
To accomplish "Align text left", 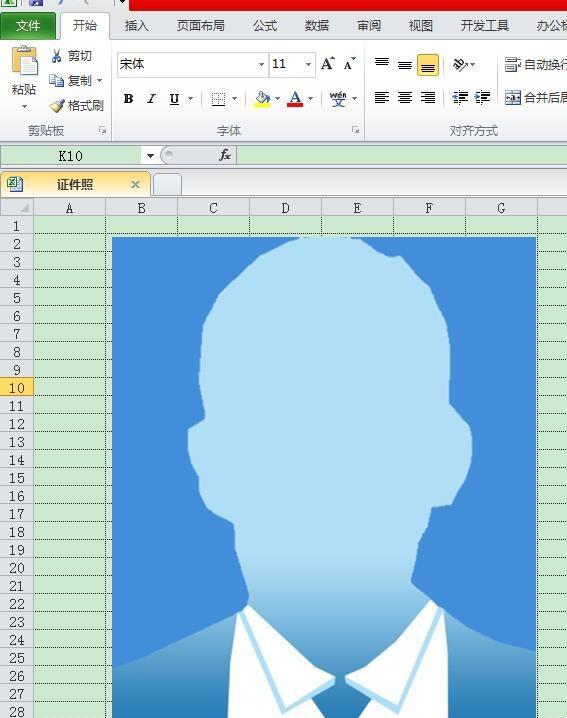I will pos(382,98).
